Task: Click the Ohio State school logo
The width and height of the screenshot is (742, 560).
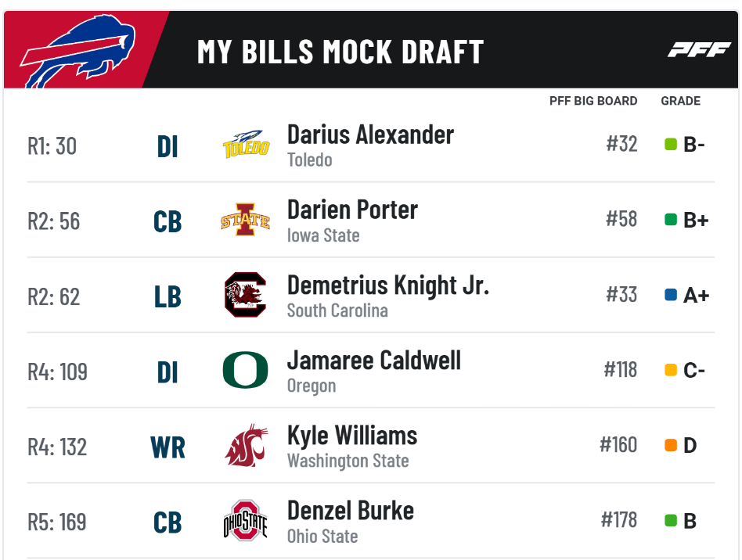Action: point(245,520)
